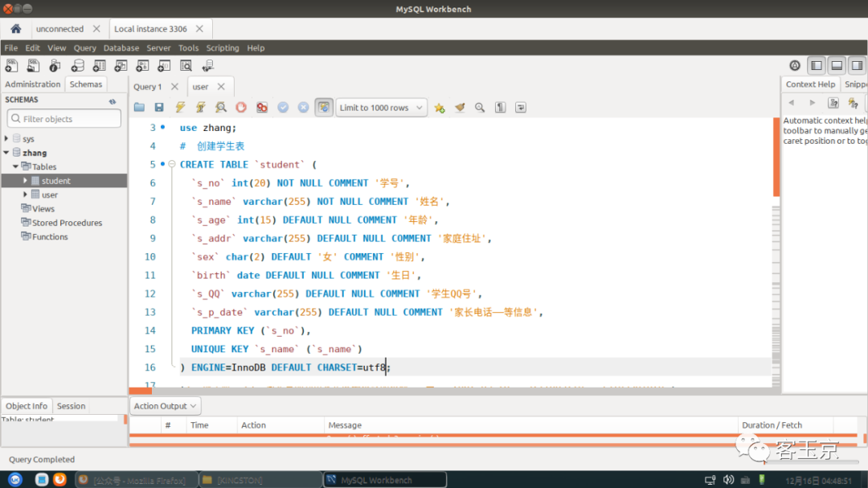Refresh the schemas list
This screenshot has width=868, height=488.
113,100
